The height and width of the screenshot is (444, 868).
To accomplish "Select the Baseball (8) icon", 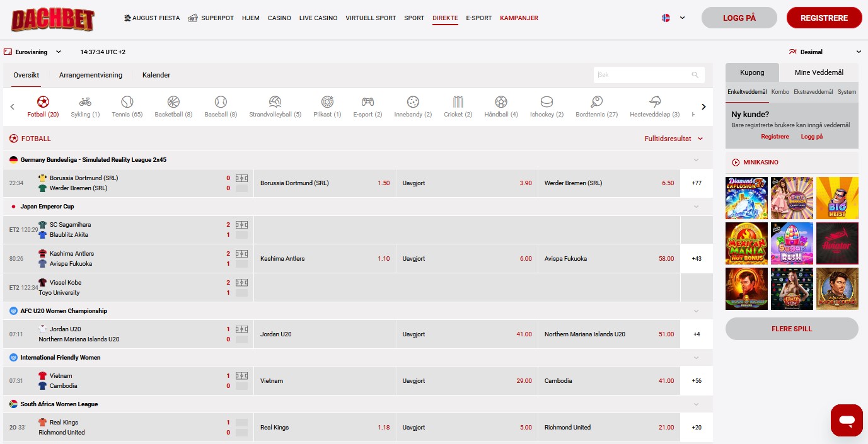I will [x=221, y=102].
